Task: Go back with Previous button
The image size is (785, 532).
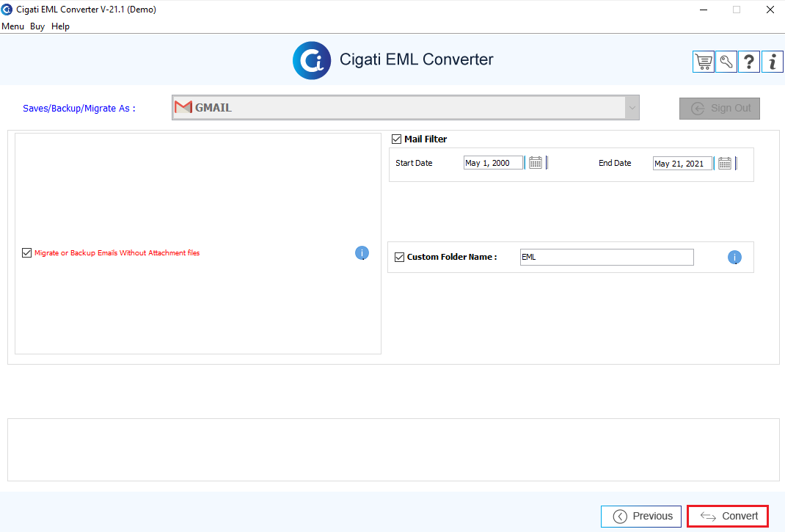Action: click(x=641, y=517)
